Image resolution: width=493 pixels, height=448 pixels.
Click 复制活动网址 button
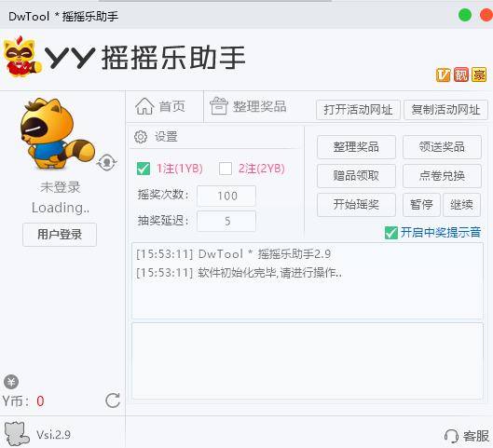point(445,110)
